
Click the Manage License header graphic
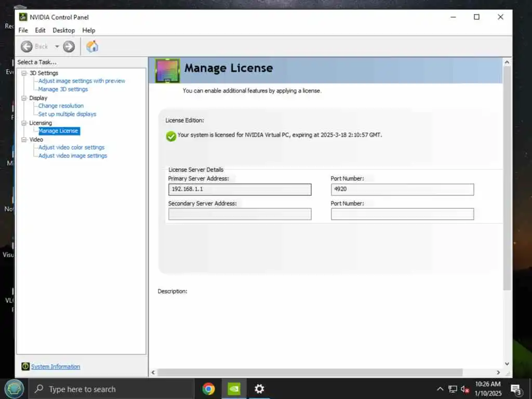click(x=167, y=71)
